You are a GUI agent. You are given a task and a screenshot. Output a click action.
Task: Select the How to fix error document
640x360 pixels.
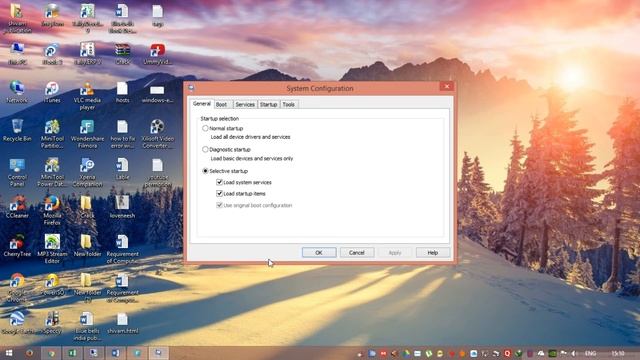(122, 134)
